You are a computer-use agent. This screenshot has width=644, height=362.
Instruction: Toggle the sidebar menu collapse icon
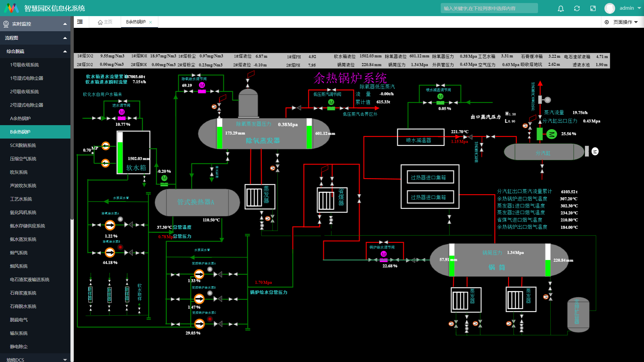point(80,22)
